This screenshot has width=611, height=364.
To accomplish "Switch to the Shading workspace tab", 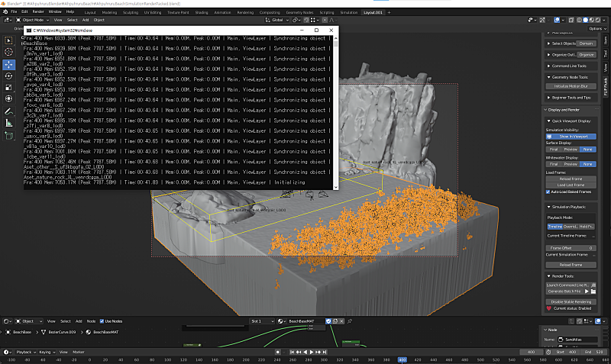I will [201, 12].
